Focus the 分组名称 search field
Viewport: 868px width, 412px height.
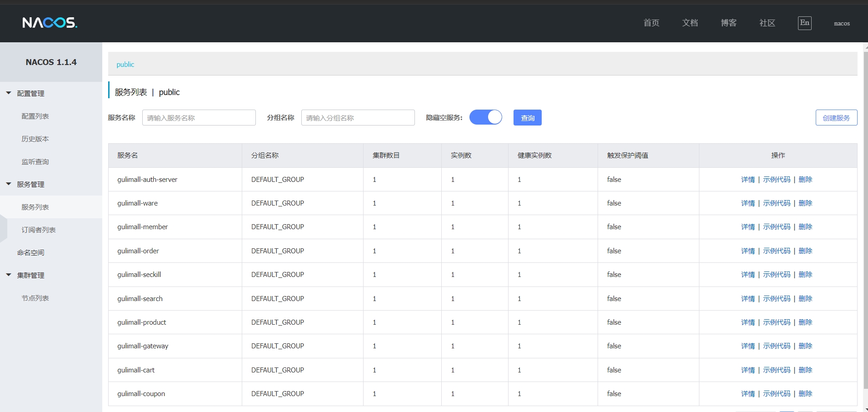coord(358,118)
